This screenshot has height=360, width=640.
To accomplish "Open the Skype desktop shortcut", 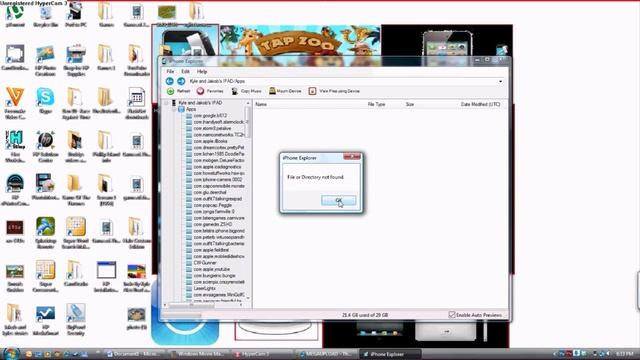I will (x=45, y=101).
